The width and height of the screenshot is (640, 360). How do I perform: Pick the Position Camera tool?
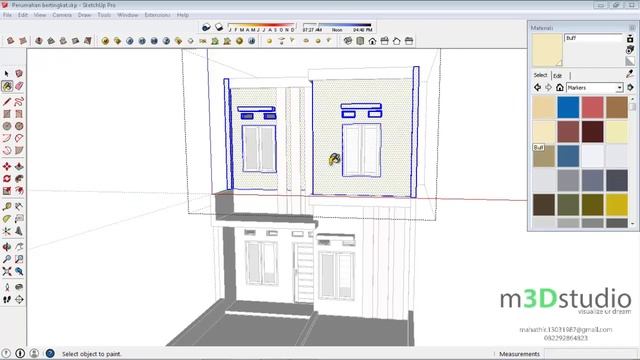[x=7, y=287]
